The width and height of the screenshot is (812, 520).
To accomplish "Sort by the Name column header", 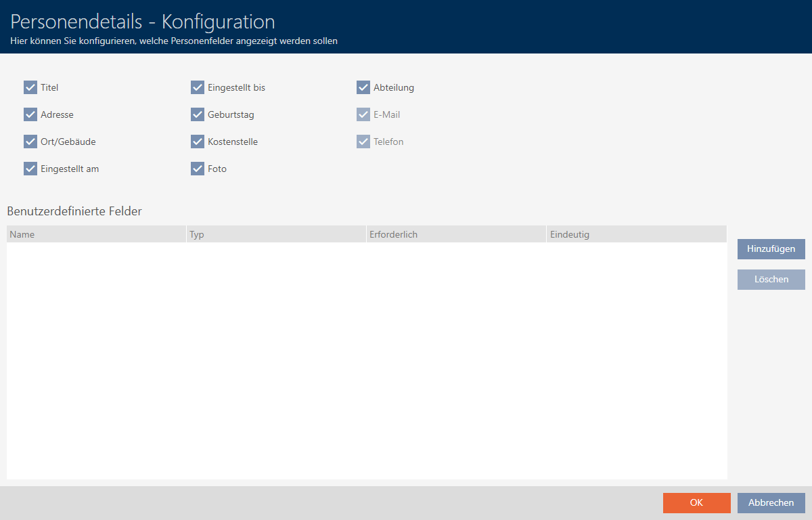I will [x=96, y=234].
